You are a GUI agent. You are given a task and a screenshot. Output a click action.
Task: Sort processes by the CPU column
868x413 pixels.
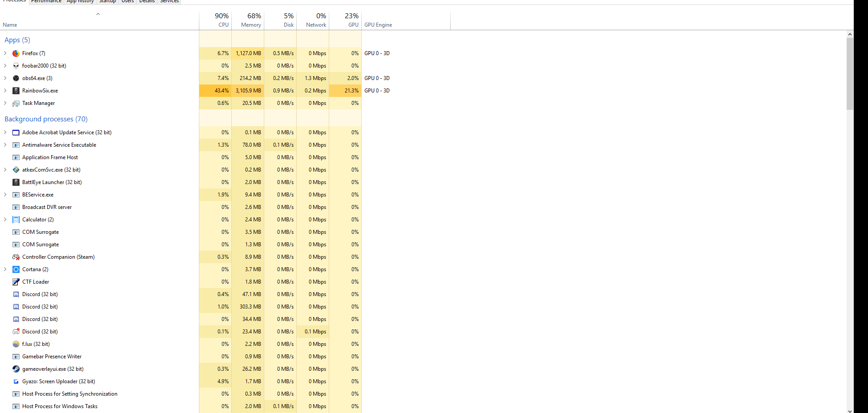215,20
